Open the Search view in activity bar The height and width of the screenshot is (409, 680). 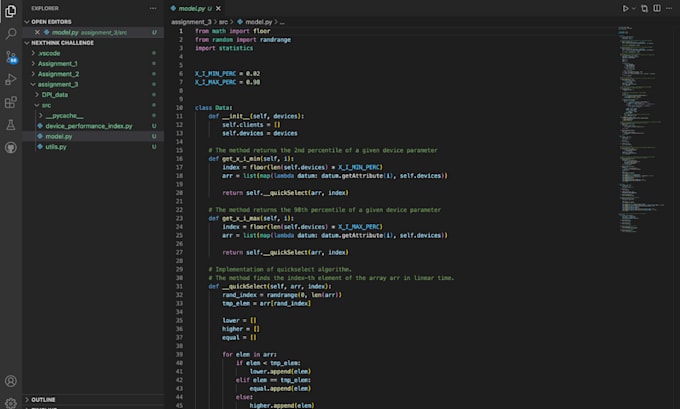[11, 33]
